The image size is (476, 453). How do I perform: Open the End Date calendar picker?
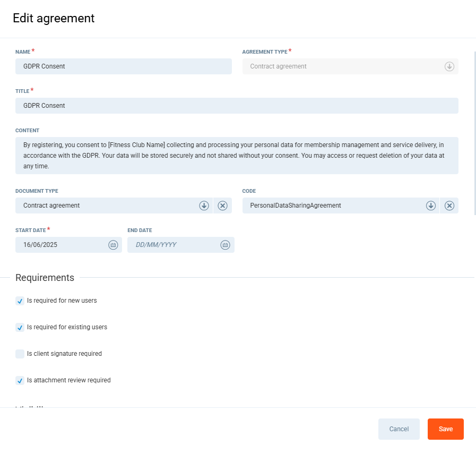tap(225, 245)
